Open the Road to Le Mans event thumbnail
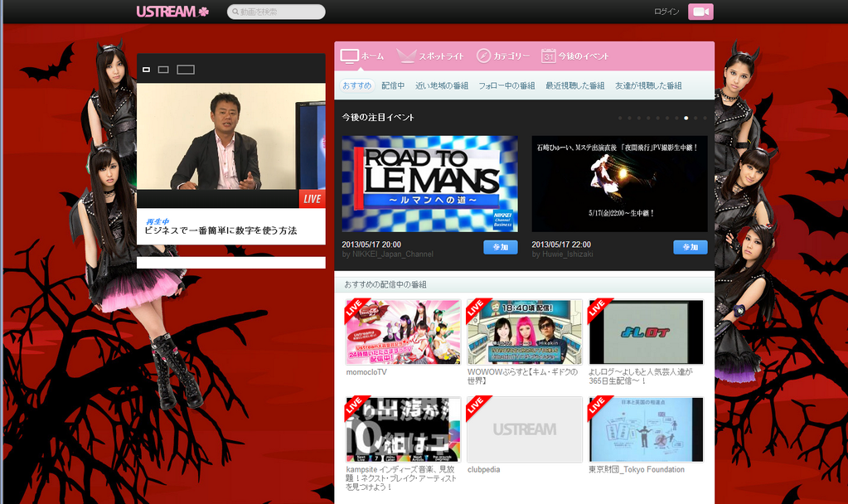Viewport: 848px width, 504px height. [430, 184]
